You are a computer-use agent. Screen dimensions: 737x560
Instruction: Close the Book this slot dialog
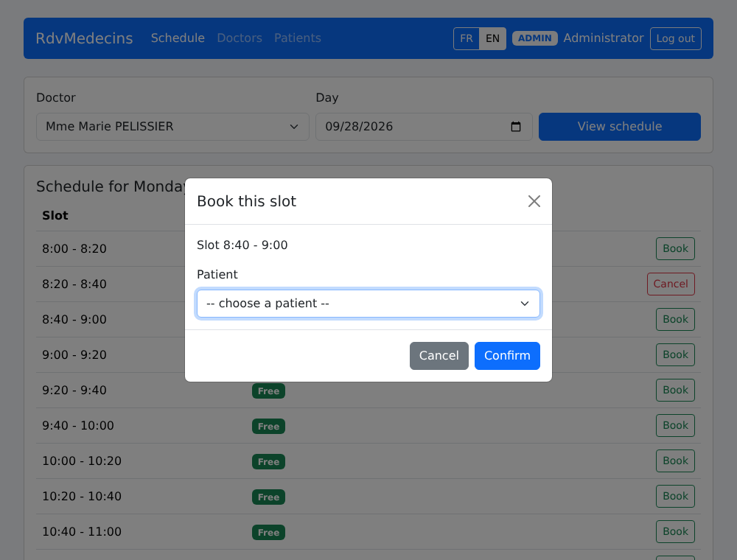pos(534,201)
